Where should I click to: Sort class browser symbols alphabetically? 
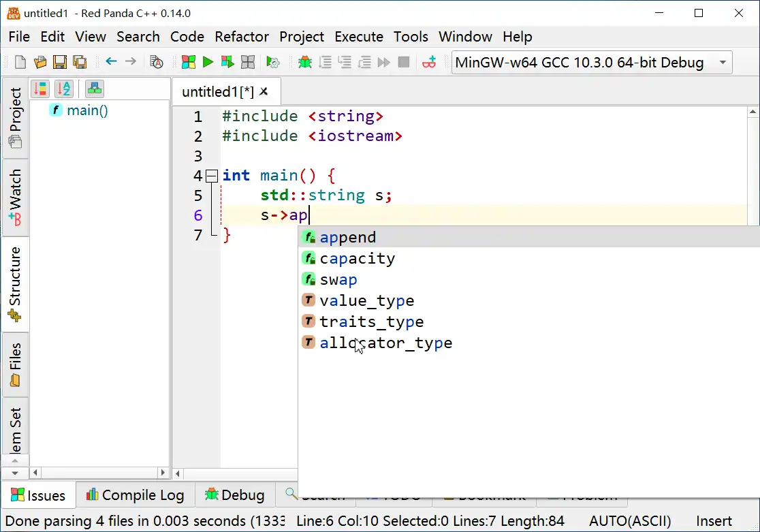pos(63,89)
